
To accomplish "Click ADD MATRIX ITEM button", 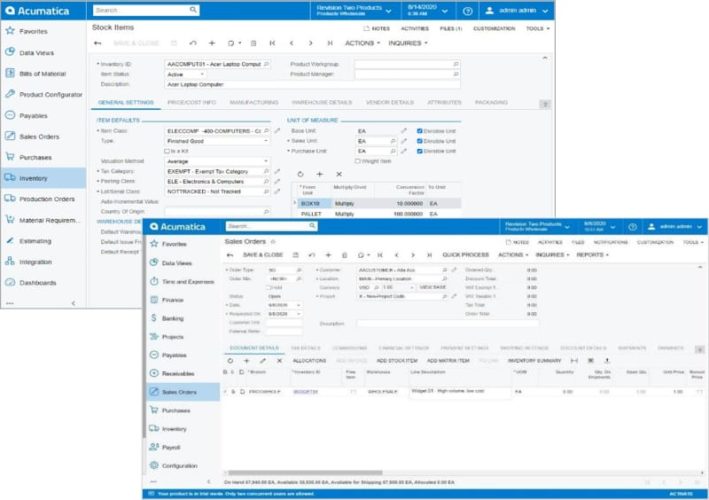I will [x=448, y=361].
